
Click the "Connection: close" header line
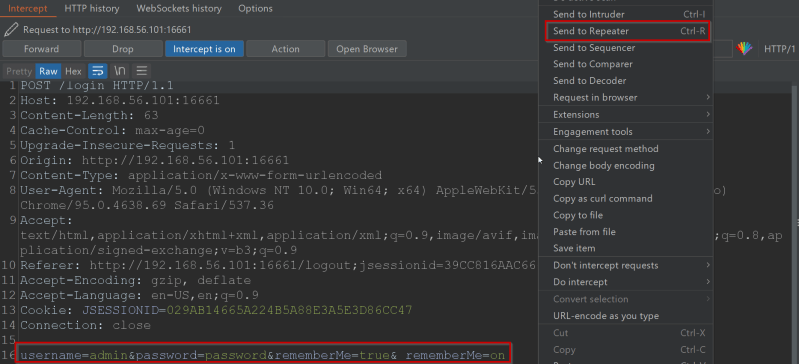(x=85, y=325)
